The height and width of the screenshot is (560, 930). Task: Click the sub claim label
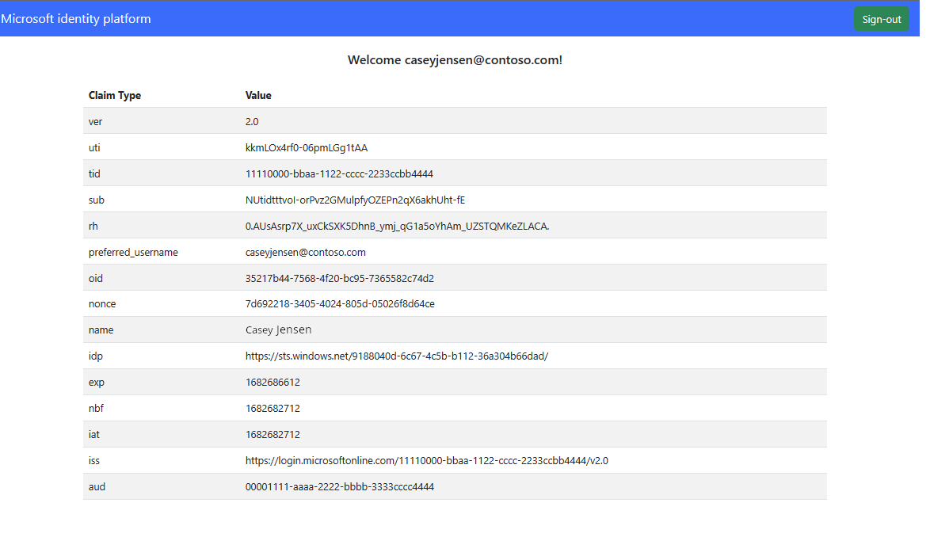(96, 200)
